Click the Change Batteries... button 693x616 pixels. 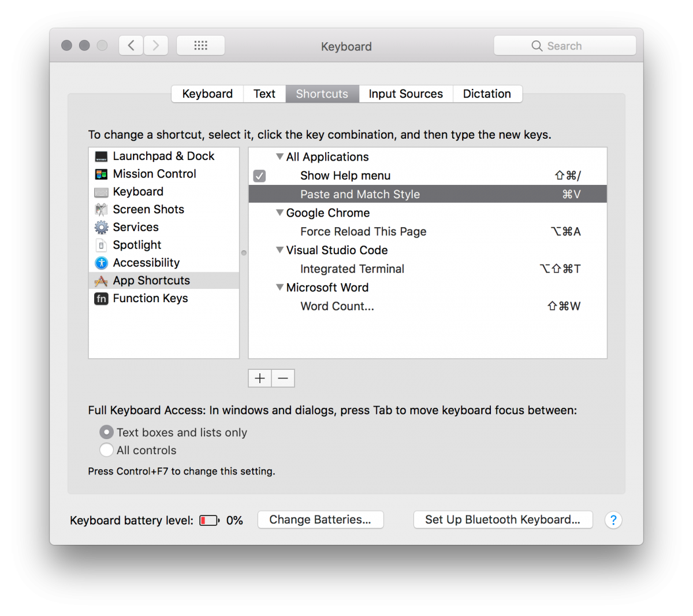(x=320, y=519)
